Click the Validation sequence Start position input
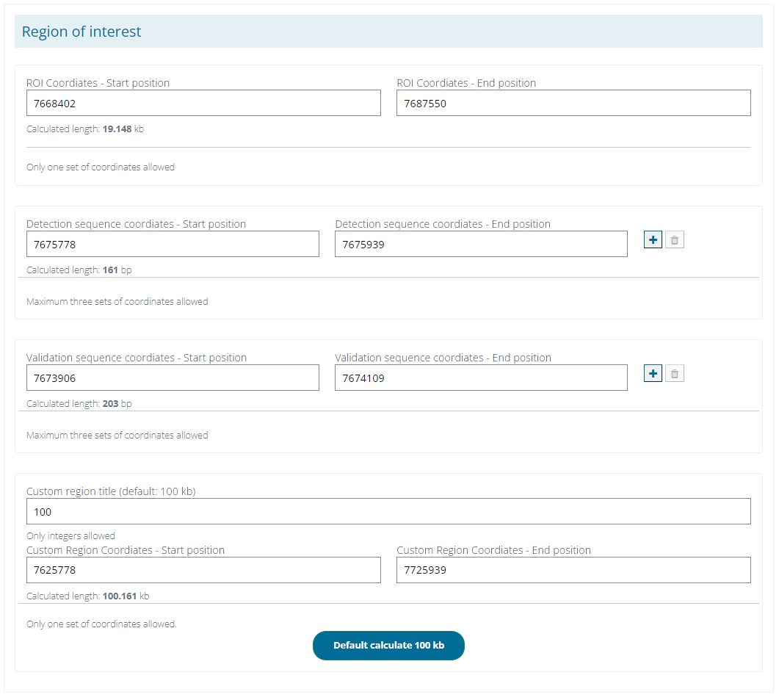This screenshot has height=700, width=779. (x=173, y=378)
